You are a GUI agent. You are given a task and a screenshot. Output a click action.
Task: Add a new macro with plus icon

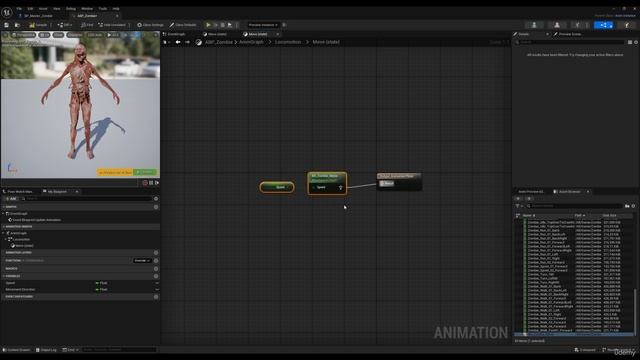pos(156,269)
